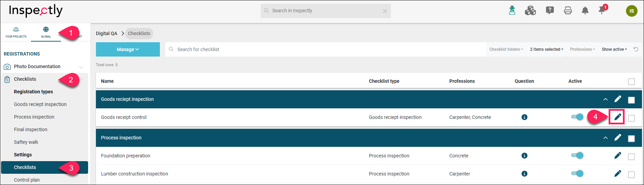The image size is (644, 185).
Task: Click the Carpenter, Concrete professions cell
Action: point(470,117)
